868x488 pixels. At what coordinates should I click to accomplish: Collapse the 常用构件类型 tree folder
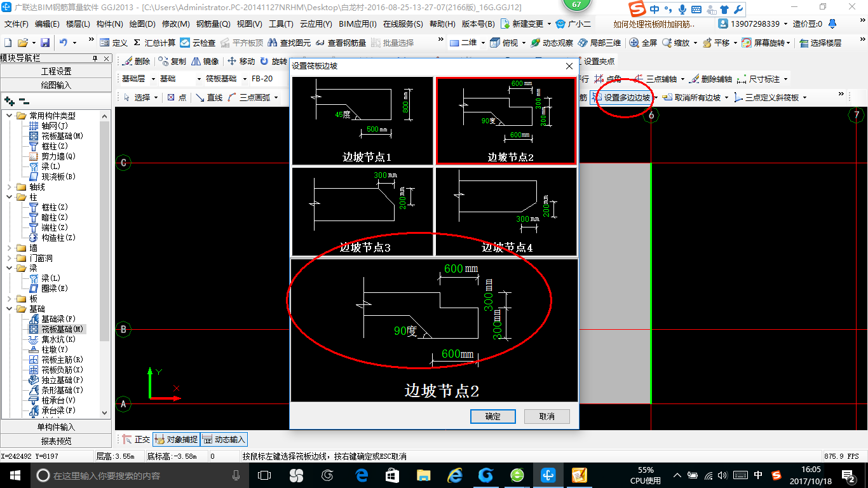9,116
